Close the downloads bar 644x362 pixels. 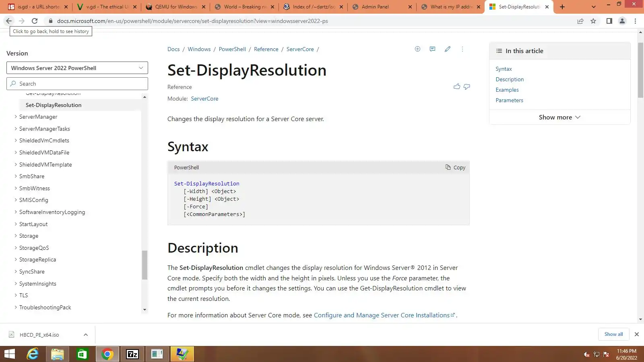pyautogui.click(x=637, y=334)
